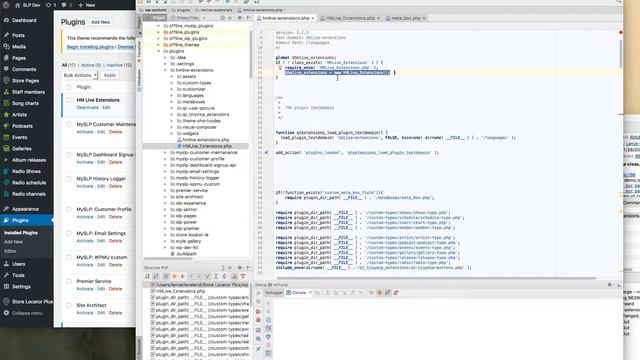Click the breakpoints icon in Debug side toolbar
The width and height of the screenshot is (640, 360).
pyautogui.click(x=258, y=312)
